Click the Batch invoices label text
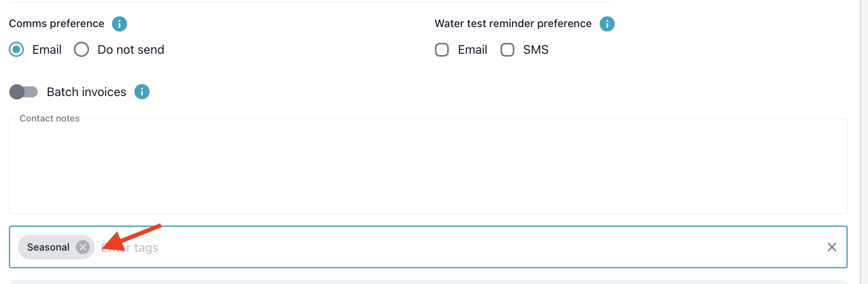Viewport: 868px width, 284px height. click(86, 92)
